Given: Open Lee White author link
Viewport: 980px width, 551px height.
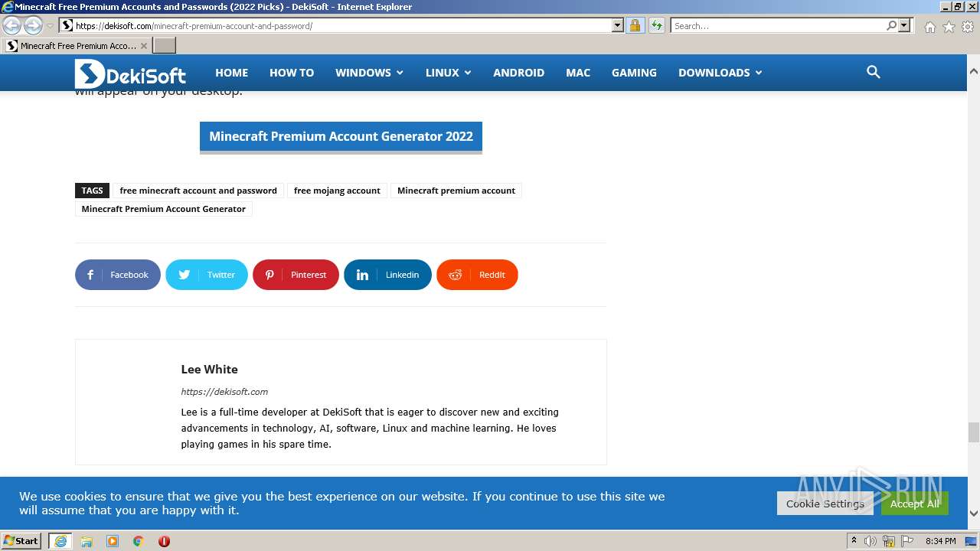Looking at the screenshot, I should [209, 369].
